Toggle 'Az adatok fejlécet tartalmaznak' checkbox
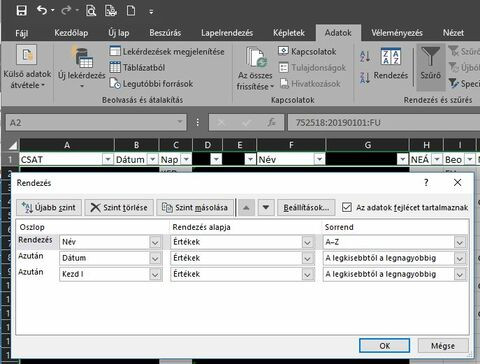 (347, 207)
